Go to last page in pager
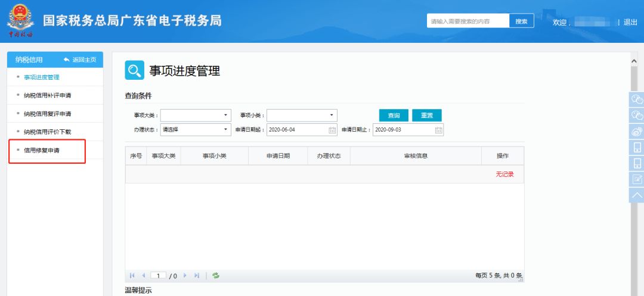This screenshot has height=296, width=644. coord(197,276)
